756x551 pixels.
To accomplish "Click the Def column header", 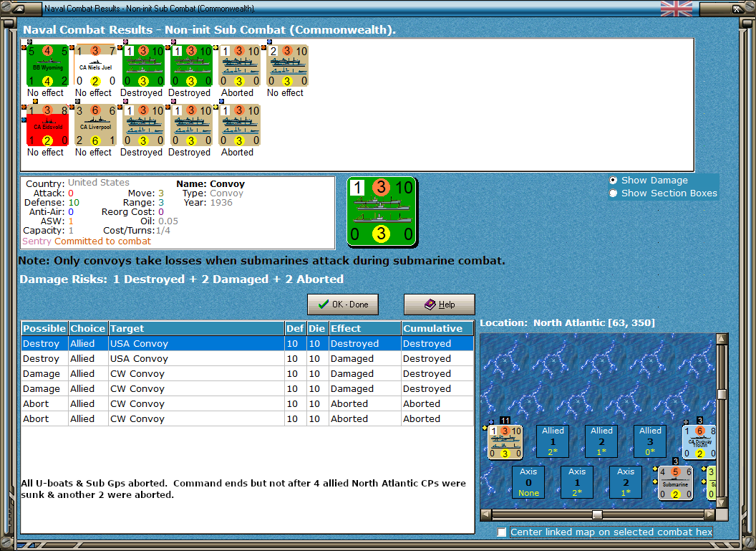I will 295,328.
